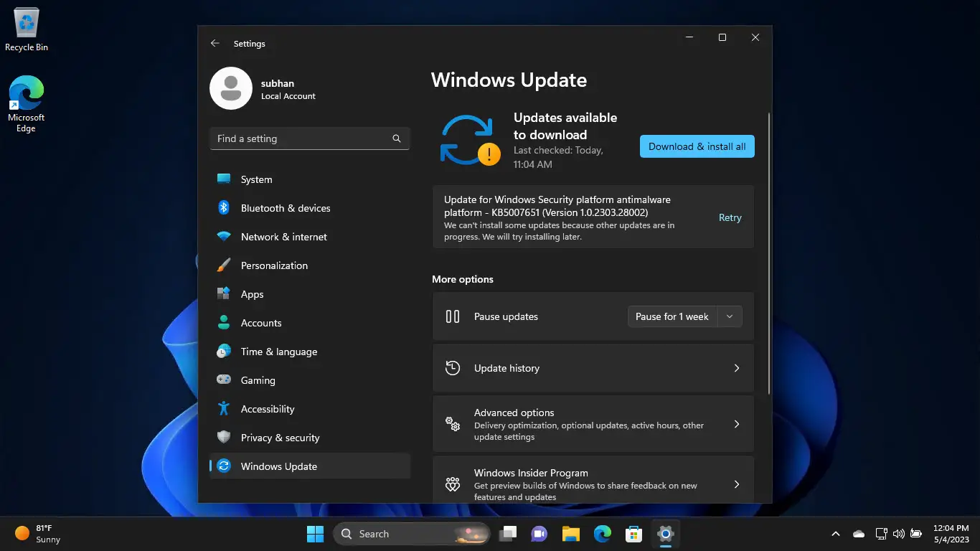The height and width of the screenshot is (551, 980).
Task: Click the Pause for 1 week button
Action: coord(672,316)
